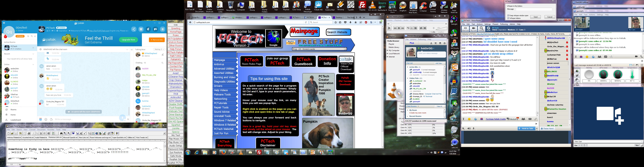Click the search magnifier beside the UPGRADE badge
Image resolution: width=644 pixels, height=167 pixels.
[x=32, y=36]
